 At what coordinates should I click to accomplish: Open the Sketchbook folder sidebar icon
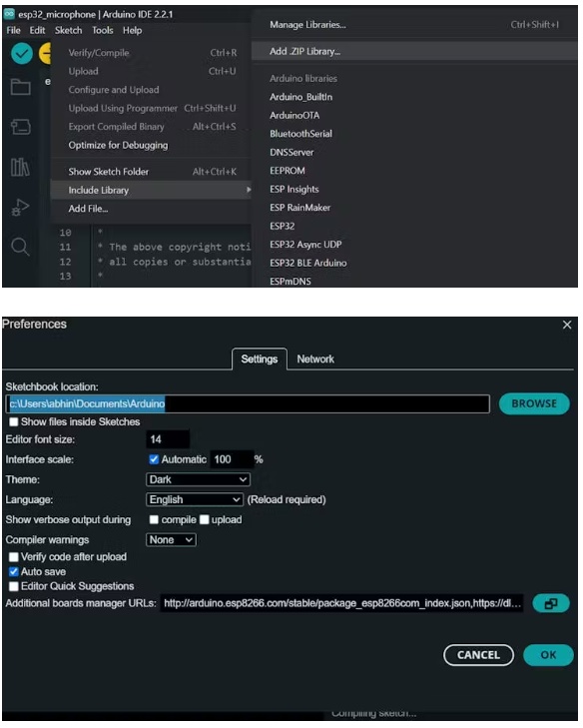[x=21, y=87]
